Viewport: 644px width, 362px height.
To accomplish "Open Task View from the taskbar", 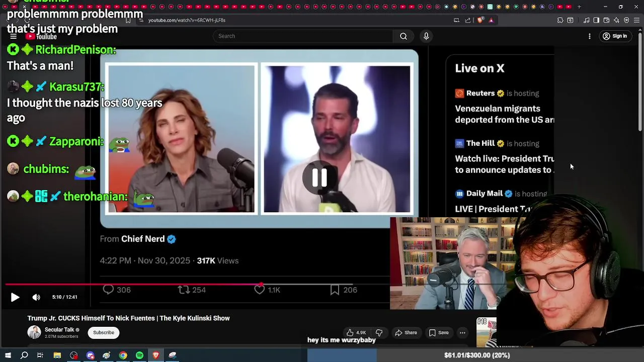I will (x=40, y=355).
